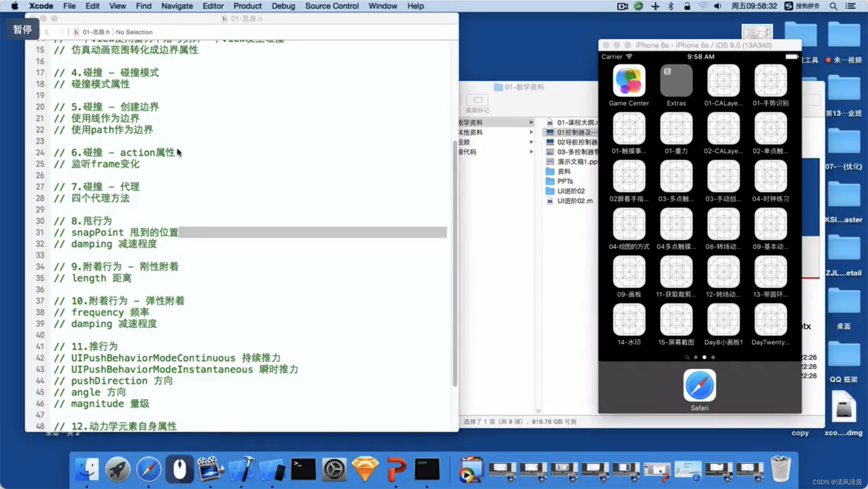Click the 暂停 pause button

pos(22,29)
